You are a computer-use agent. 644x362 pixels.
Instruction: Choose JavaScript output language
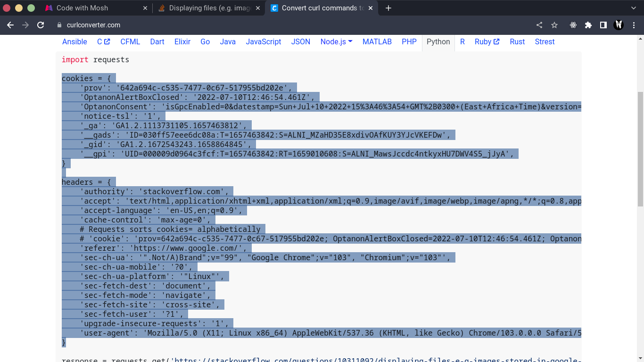click(264, 41)
